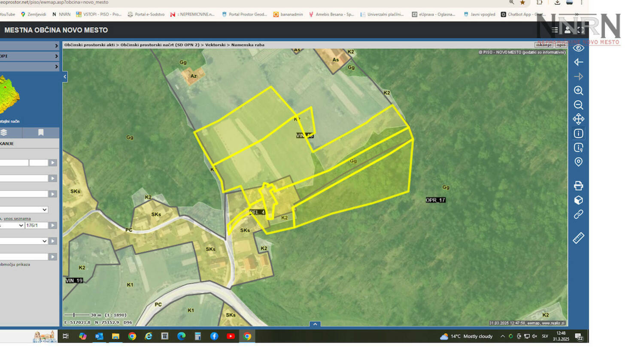Go back to previous map view
The height and width of the screenshot is (362, 644).
[x=578, y=62]
